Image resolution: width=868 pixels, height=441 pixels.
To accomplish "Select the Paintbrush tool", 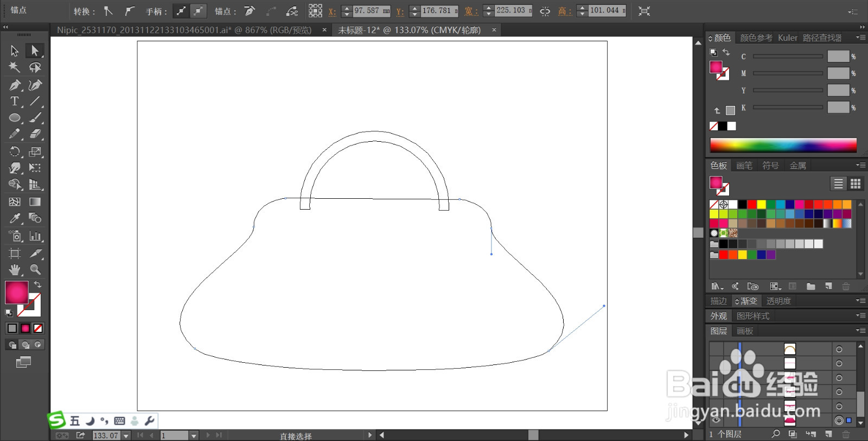I will (35, 118).
